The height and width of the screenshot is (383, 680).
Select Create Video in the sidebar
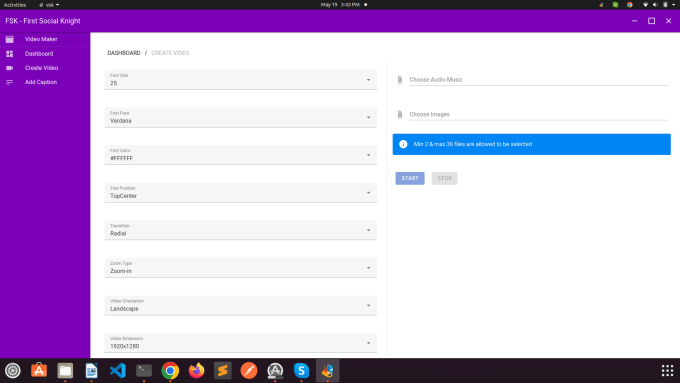[42, 68]
